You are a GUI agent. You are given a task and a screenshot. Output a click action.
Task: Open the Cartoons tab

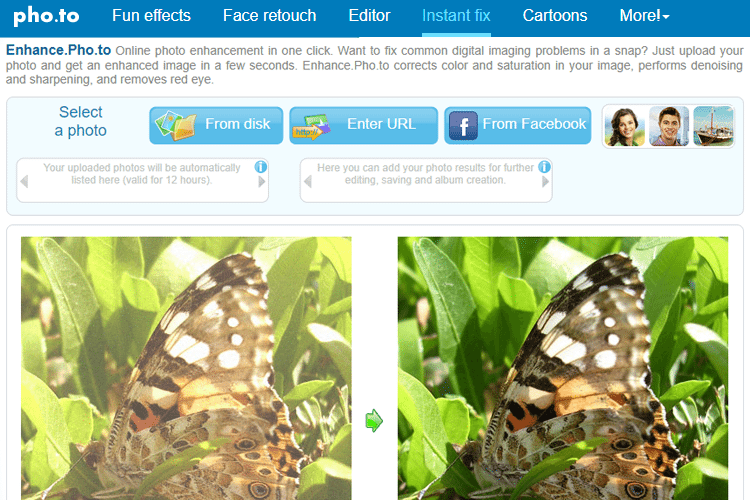(555, 16)
